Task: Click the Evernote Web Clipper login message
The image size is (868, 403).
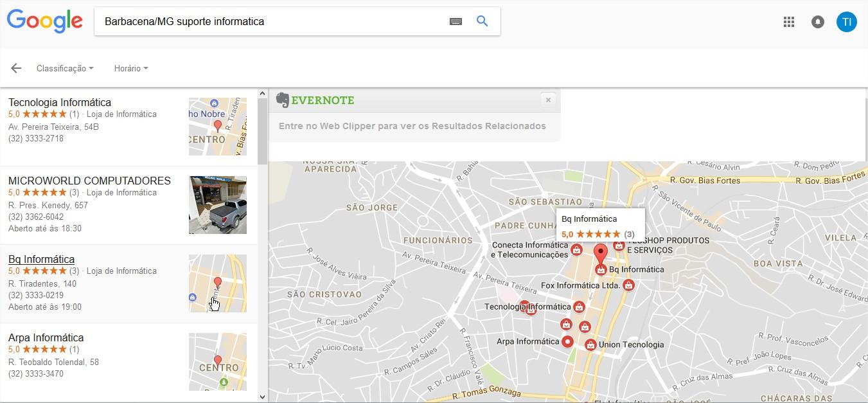Action: point(412,126)
